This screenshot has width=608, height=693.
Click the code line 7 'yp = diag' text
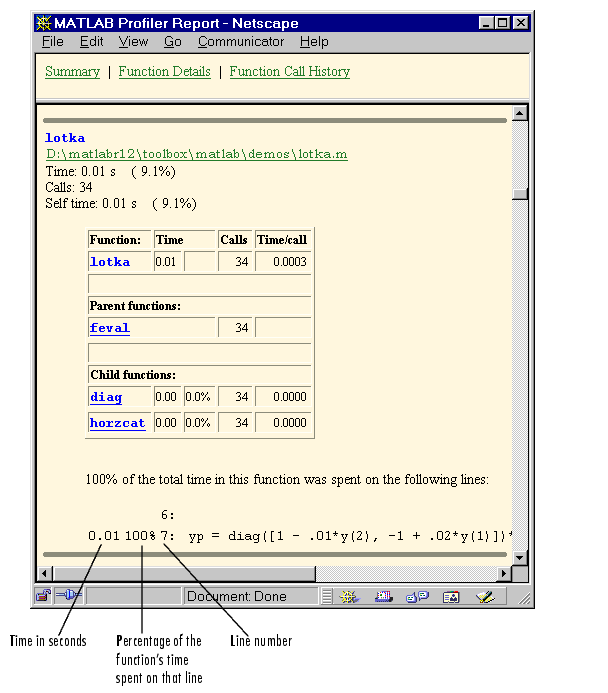pyautogui.click(x=349, y=536)
